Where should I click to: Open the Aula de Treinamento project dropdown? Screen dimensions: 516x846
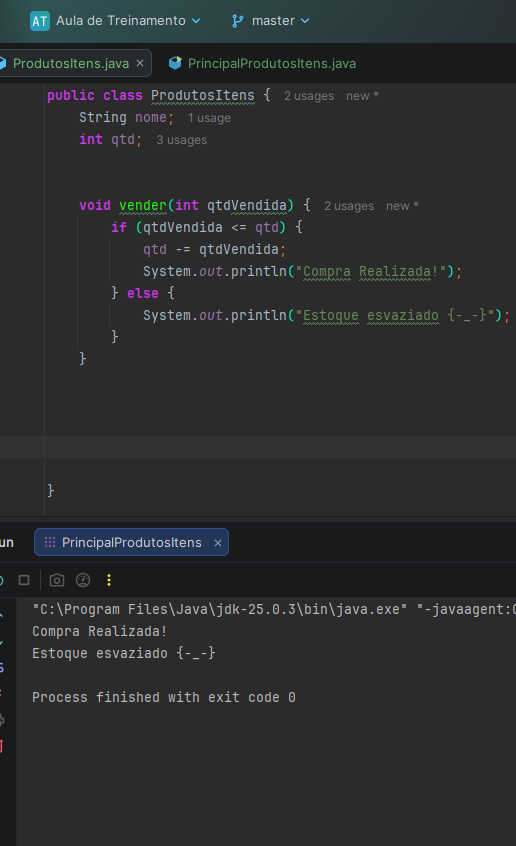[128, 21]
